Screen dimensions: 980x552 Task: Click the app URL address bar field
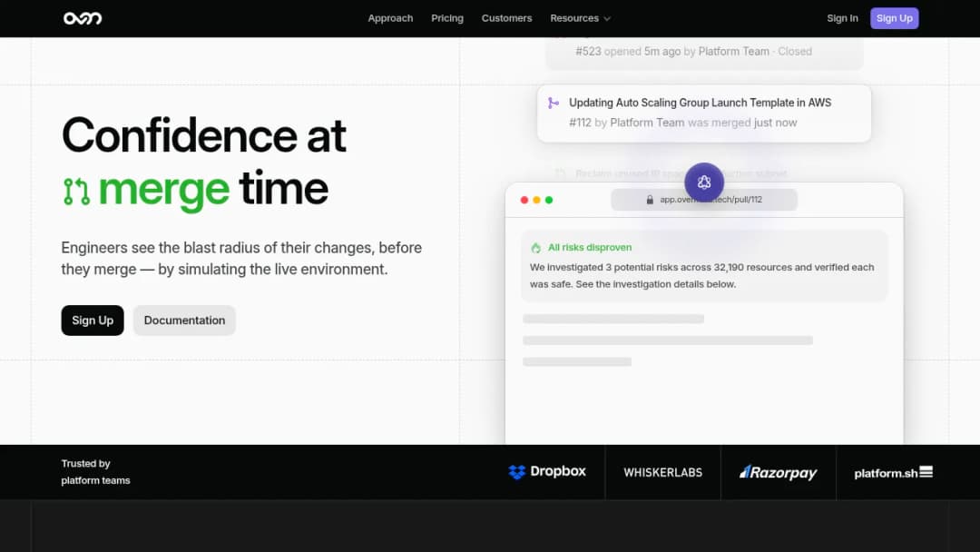tap(704, 200)
